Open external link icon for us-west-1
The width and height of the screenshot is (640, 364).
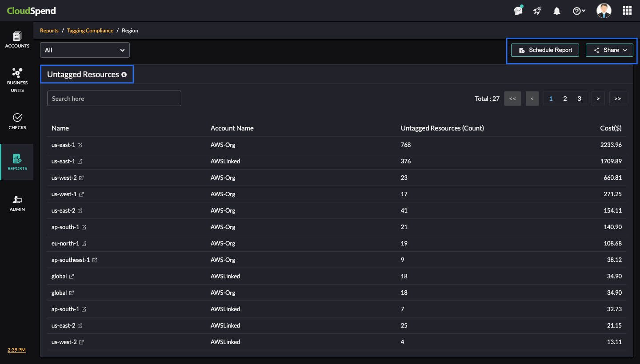(81, 194)
